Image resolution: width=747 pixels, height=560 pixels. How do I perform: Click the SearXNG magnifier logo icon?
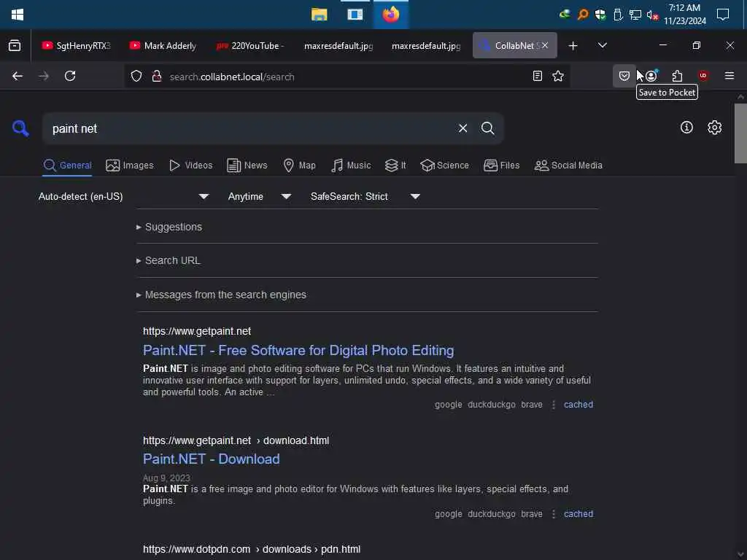20,128
